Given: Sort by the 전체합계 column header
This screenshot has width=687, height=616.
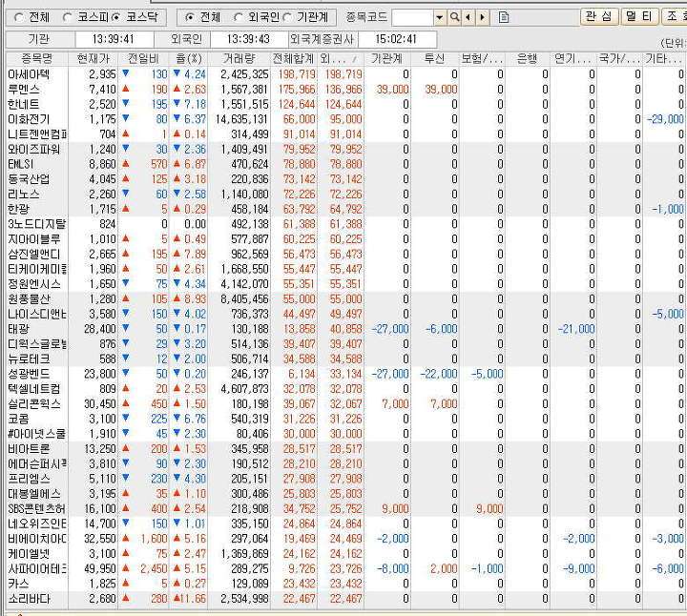Looking at the screenshot, I should [293, 59].
